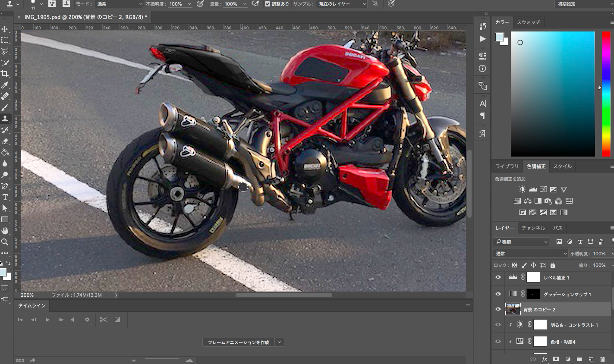Hide the レベル補正 1 layer

[x=498, y=277]
